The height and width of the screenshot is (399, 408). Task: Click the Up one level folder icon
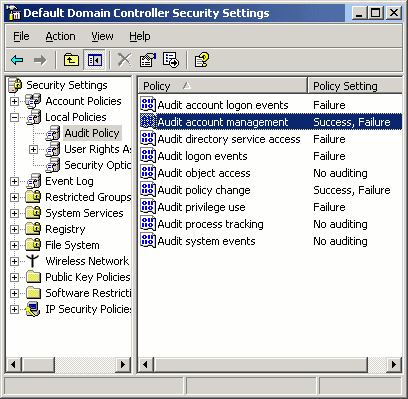(x=71, y=60)
